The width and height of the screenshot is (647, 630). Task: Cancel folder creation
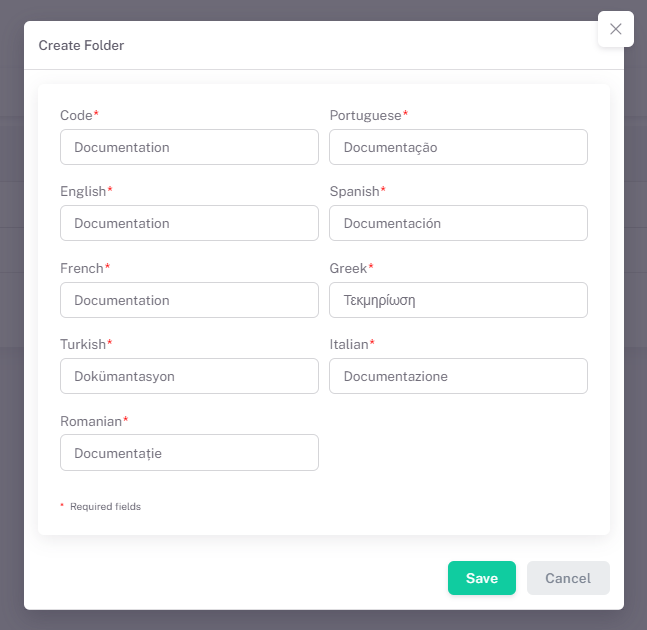pos(568,578)
